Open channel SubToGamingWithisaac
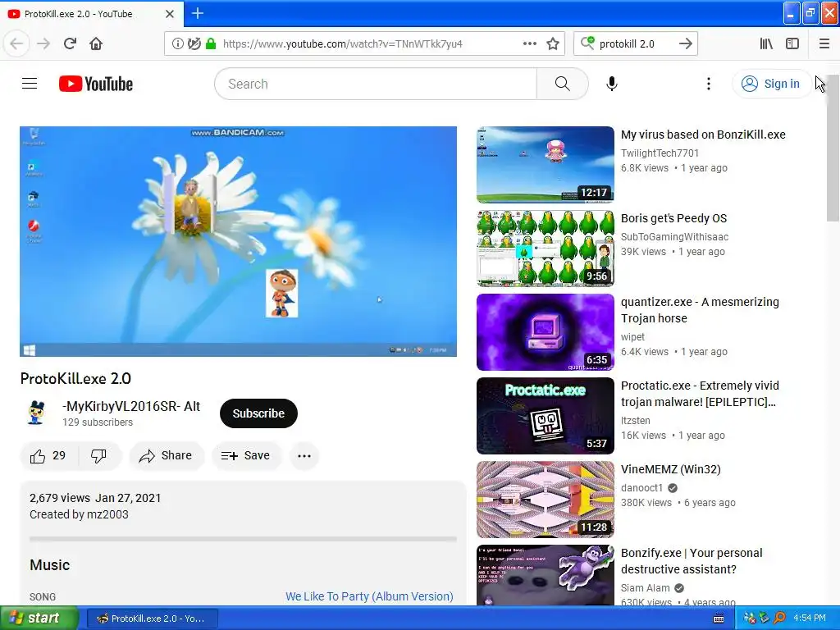 tap(674, 237)
